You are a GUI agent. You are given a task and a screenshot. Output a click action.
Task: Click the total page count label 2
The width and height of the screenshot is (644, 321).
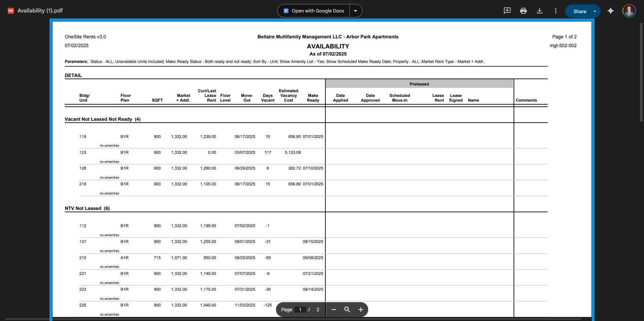point(317,310)
